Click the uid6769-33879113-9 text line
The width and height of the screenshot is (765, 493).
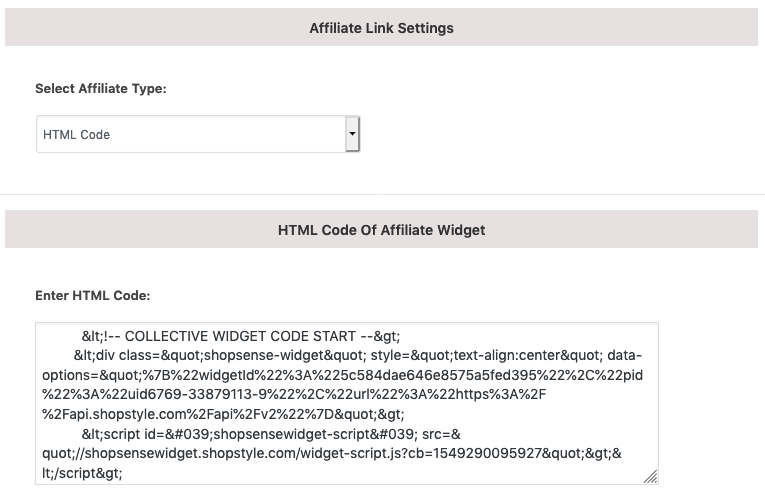click(x=294, y=394)
